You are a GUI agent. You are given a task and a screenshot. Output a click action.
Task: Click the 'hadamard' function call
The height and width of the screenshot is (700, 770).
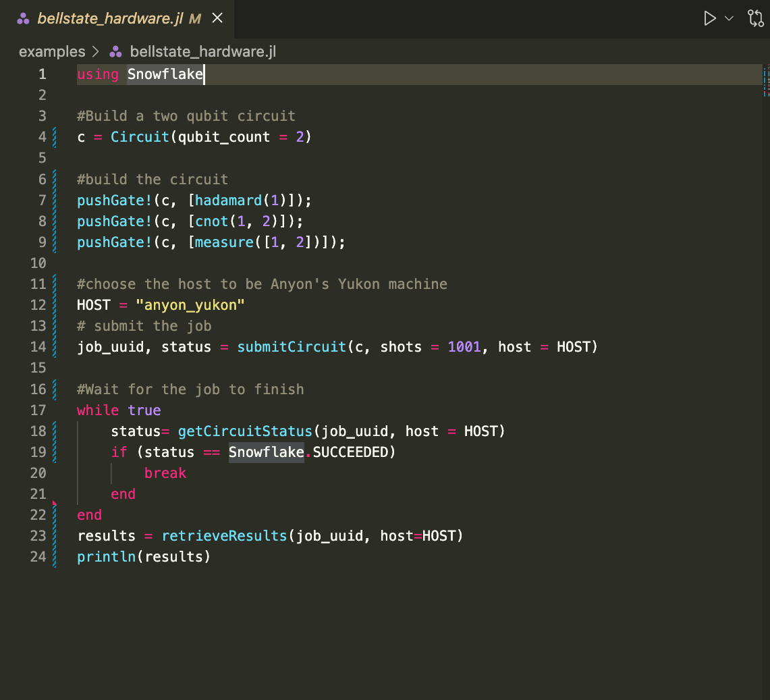(x=229, y=200)
